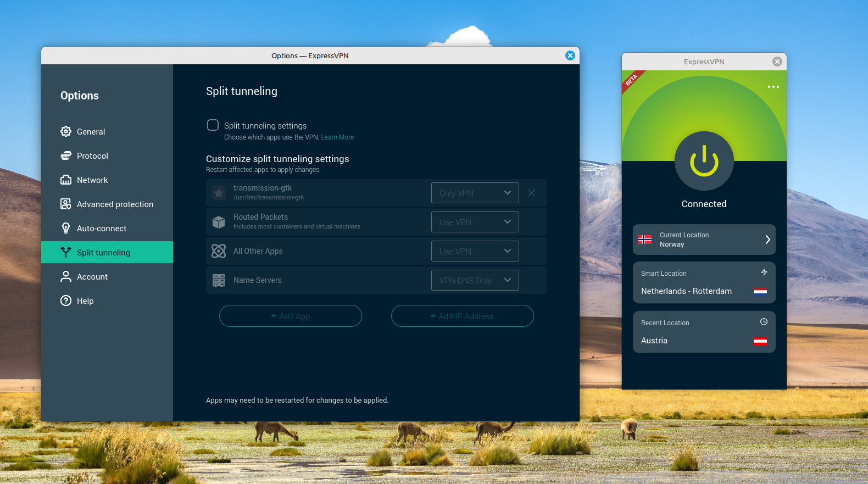Click the Auto-connect lightbulb icon
Screen dimensions: 868x484
coord(66,228)
